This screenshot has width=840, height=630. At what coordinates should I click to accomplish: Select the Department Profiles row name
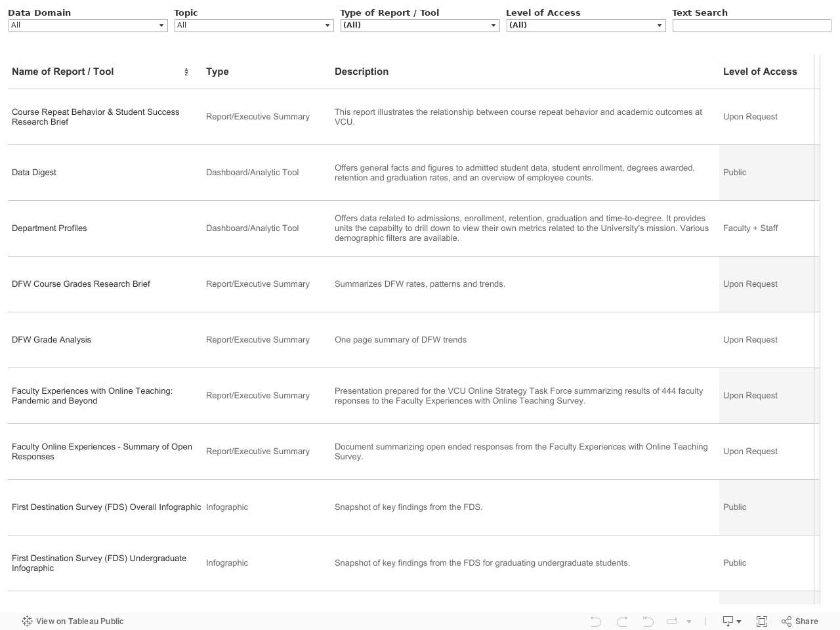(49, 228)
